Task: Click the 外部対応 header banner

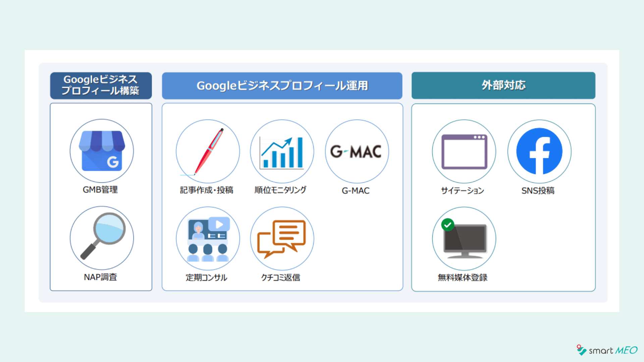Action: (x=503, y=85)
